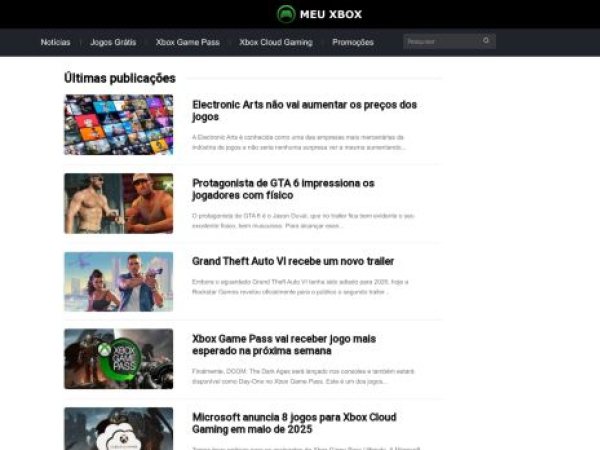Open Microsoft anuncia 8 jogos headline
Viewport: 600px width, 450px height.
tap(294, 423)
